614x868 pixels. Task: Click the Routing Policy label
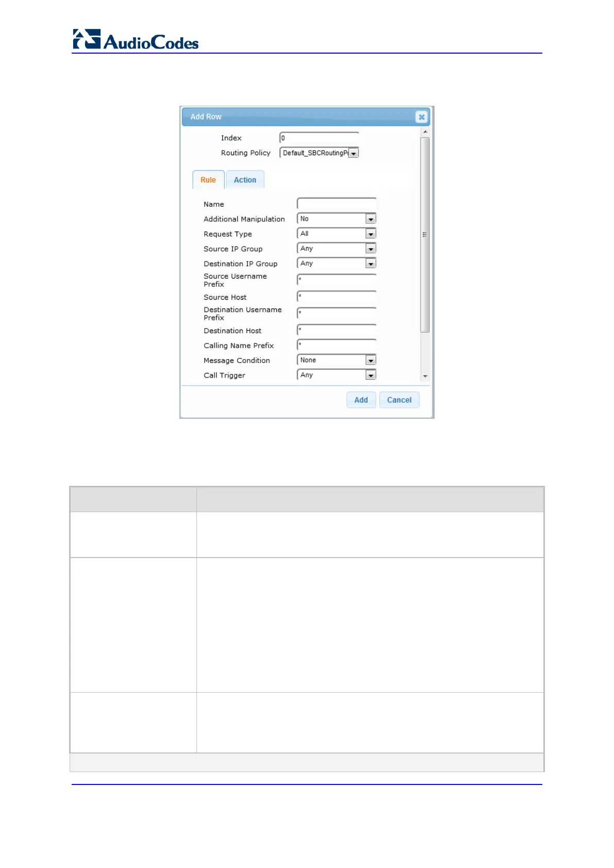(x=245, y=153)
